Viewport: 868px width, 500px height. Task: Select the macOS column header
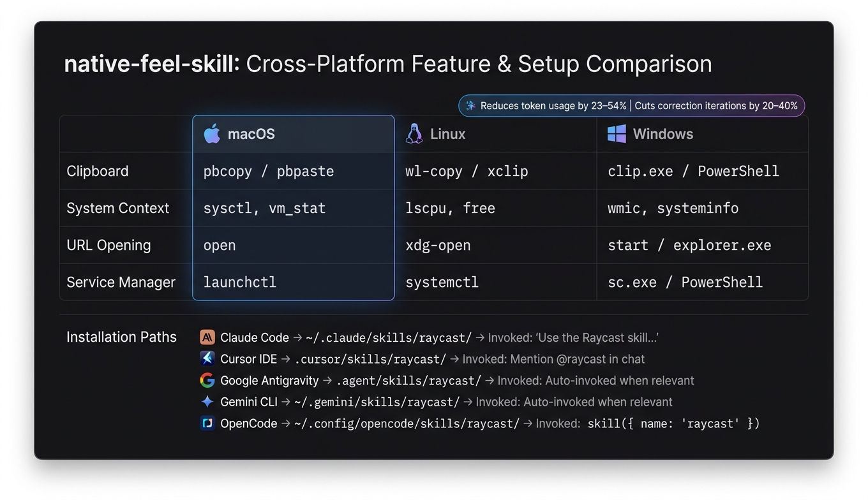(x=294, y=134)
